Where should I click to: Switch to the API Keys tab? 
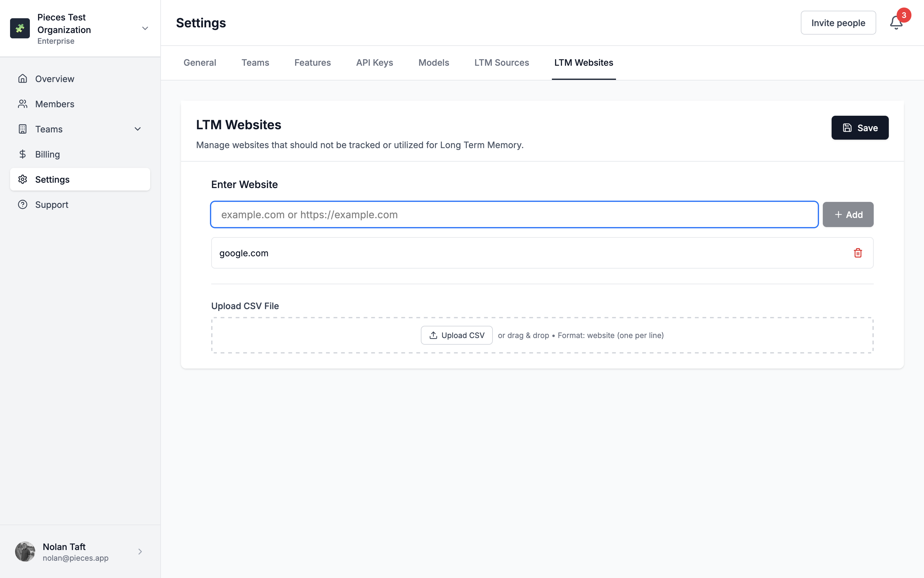point(374,63)
